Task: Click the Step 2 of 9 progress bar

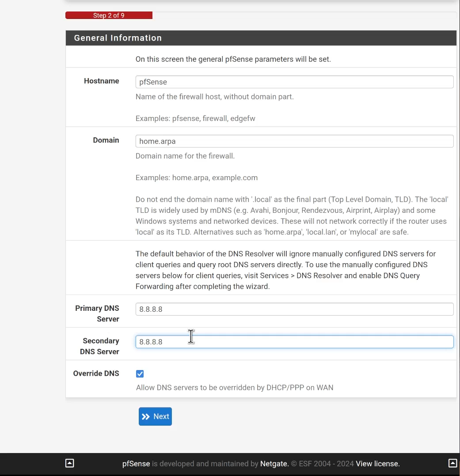Action: coord(109,15)
